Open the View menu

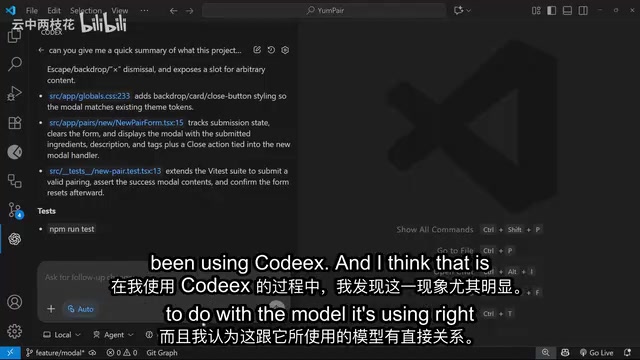point(120,11)
